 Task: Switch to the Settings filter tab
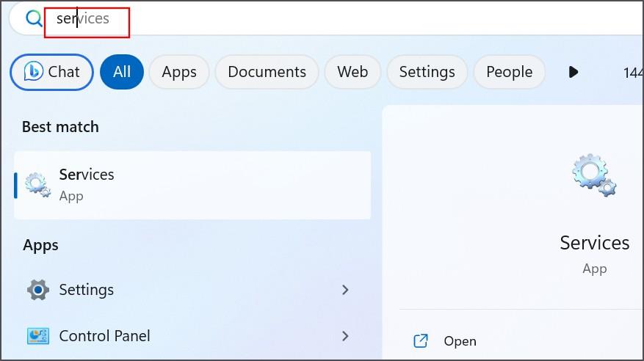(x=427, y=72)
